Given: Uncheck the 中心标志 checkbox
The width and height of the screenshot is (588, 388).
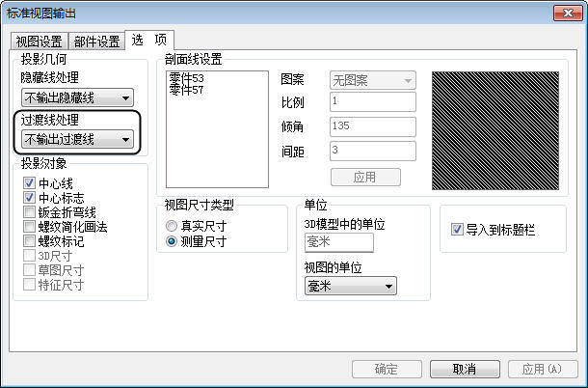Looking at the screenshot, I should (x=29, y=197).
